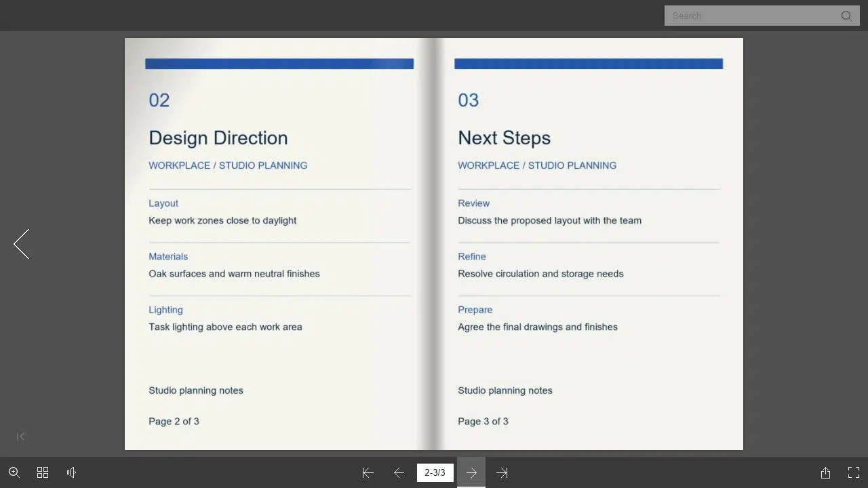Screen dimensions: 868x488
Task: Click the share icon
Action: 825,472
